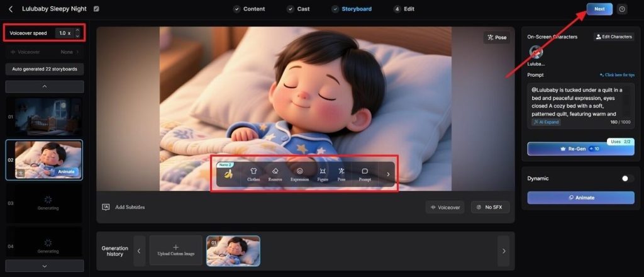Go to the Content step
Screen dimensions: 644x277
tap(249, 9)
